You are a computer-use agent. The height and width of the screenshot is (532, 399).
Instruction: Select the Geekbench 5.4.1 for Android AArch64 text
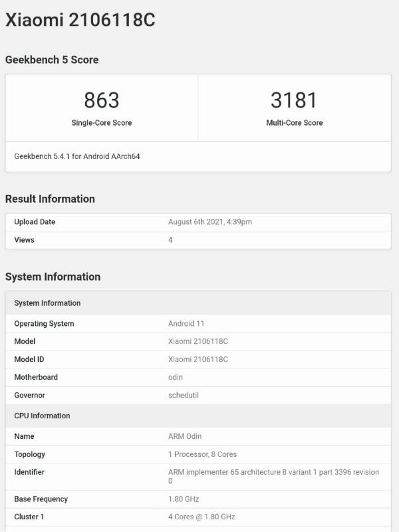(x=77, y=156)
